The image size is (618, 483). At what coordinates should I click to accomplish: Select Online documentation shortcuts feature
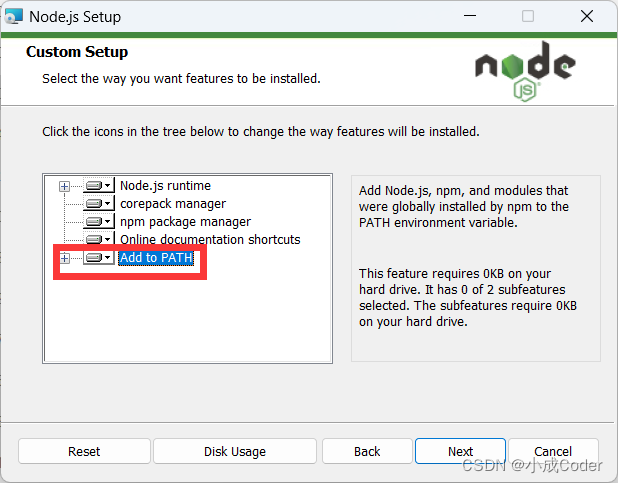[210, 240]
